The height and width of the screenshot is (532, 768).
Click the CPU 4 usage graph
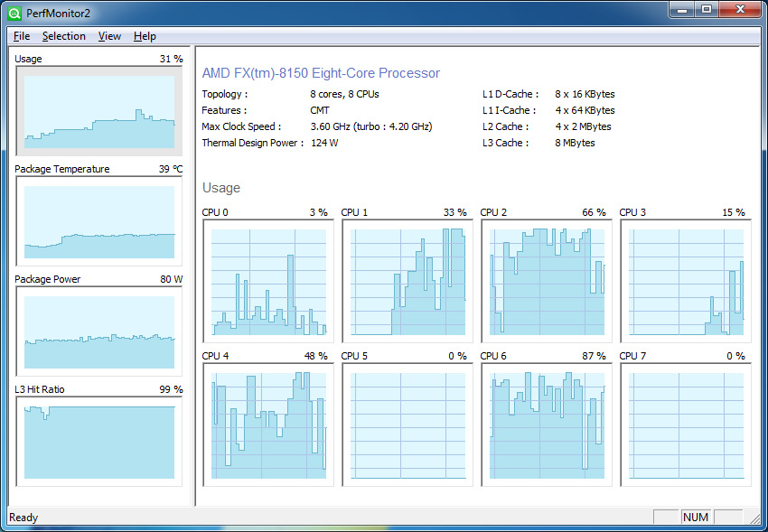(268, 425)
